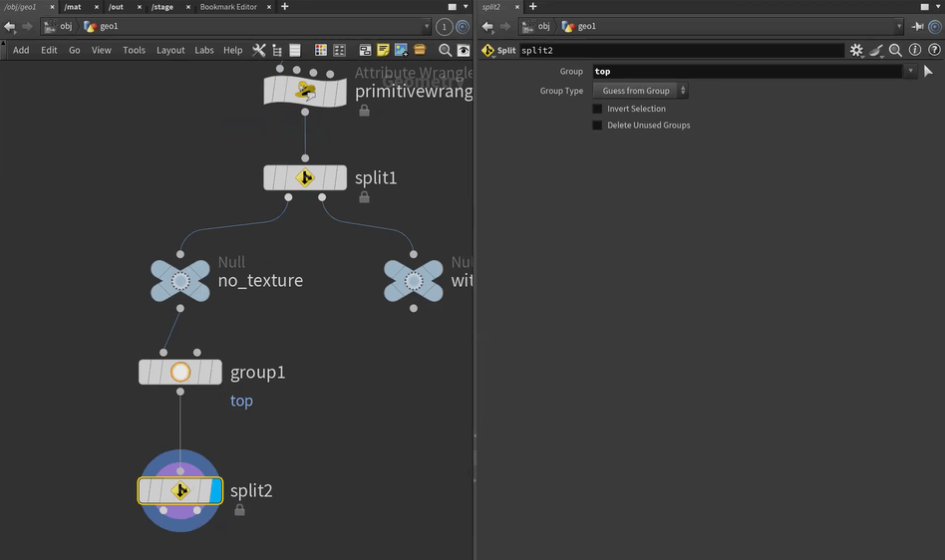Click the group selection arrow icon

pyautogui.click(x=928, y=72)
